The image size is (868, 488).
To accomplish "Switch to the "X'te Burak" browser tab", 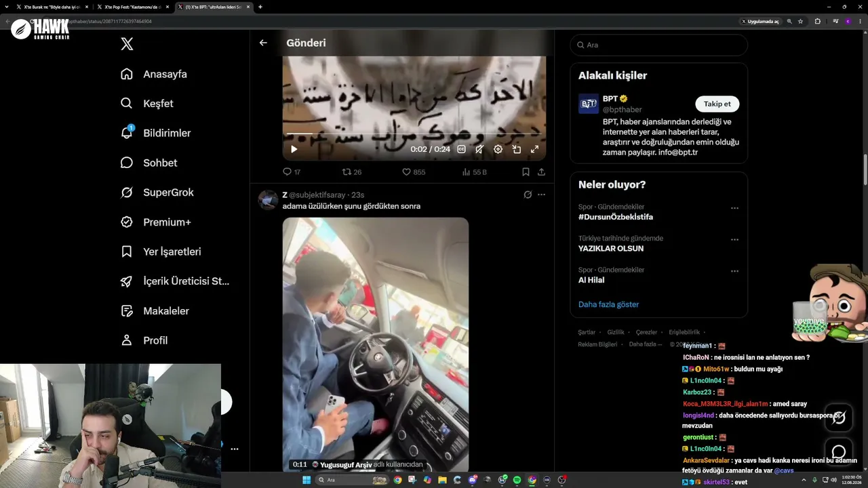I will pos(52,7).
